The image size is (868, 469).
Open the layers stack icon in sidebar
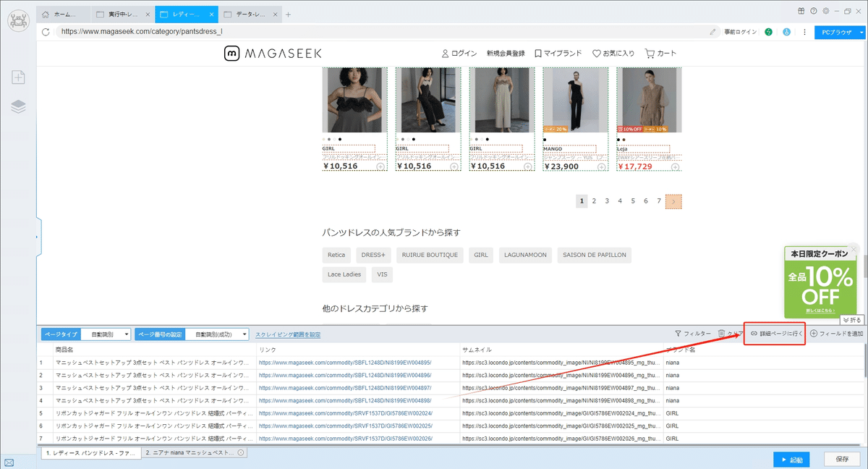[x=18, y=106]
